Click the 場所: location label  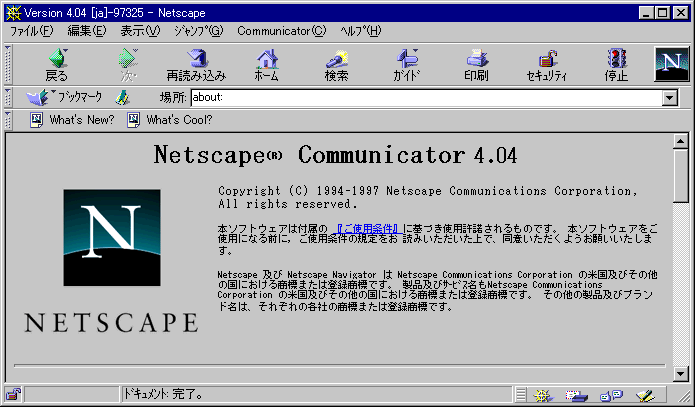[173, 97]
